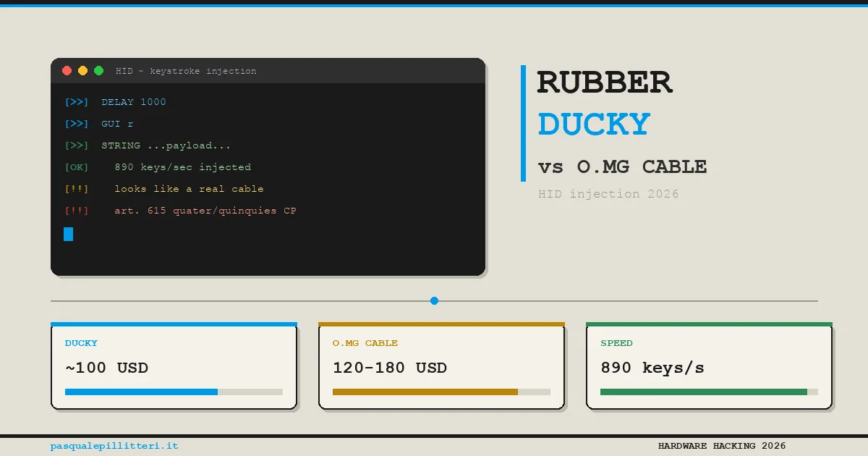
Task: Select the 'STRING ...payload...' line
Action: (166, 145)
